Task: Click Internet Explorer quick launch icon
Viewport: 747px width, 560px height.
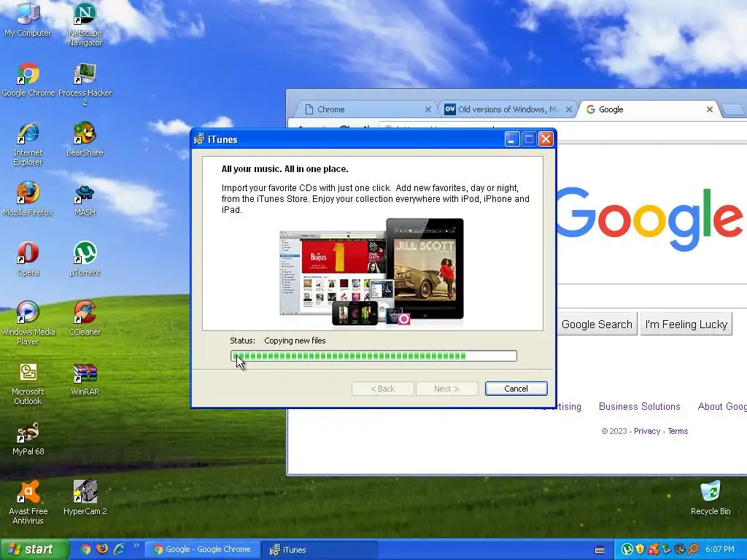Action: [x=119, y=549]
